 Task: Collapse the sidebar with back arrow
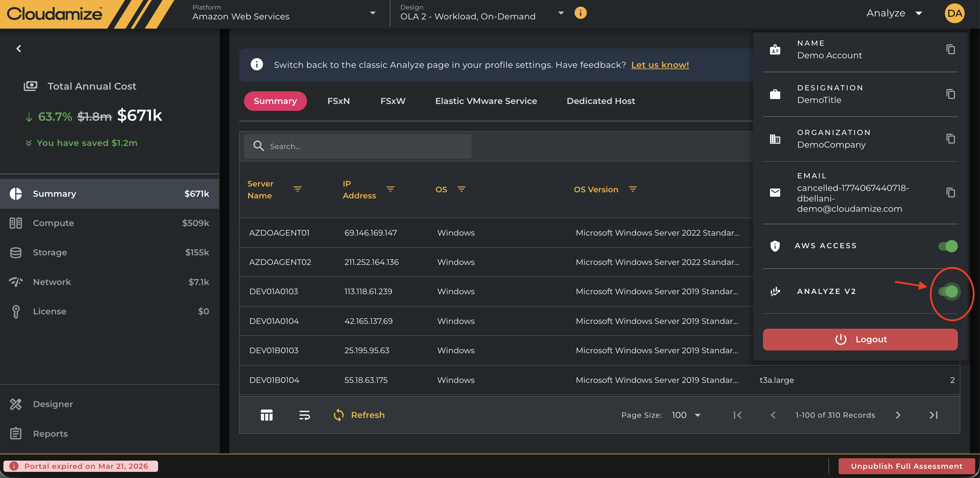(19, 48)
